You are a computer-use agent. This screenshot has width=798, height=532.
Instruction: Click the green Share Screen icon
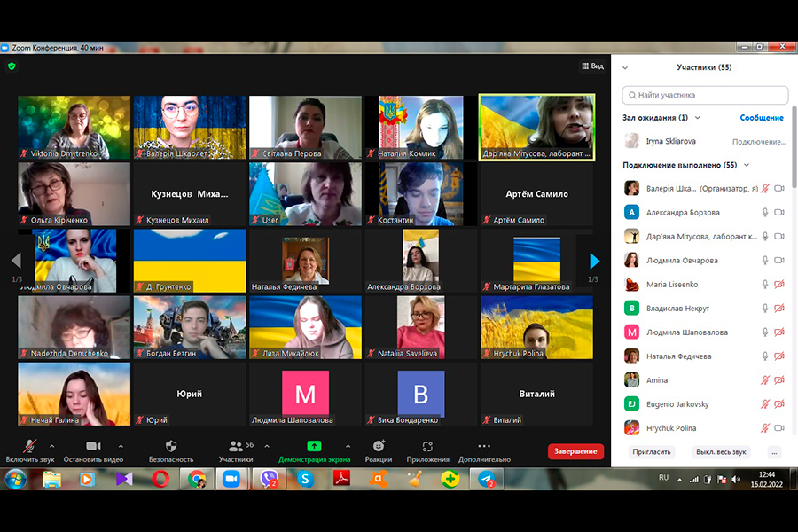314,446
